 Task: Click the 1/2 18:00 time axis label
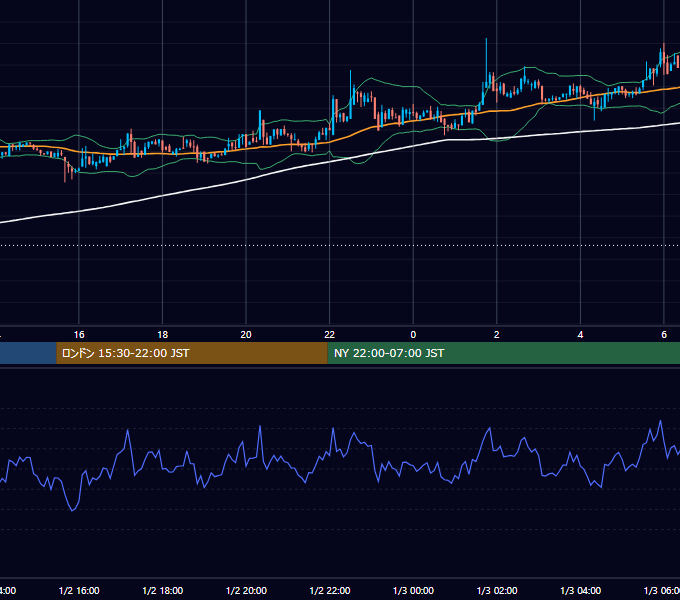(163, 590)
